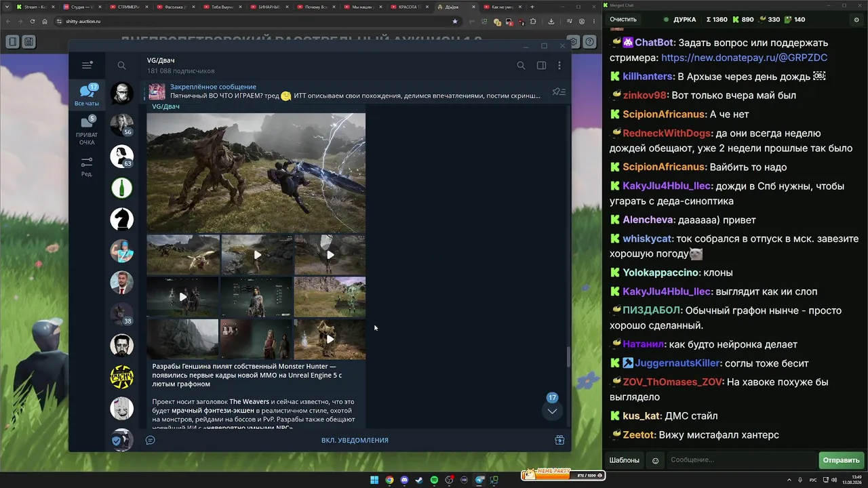Open the pinned messages list icon
The width and height of the screenshot is (868, 488).
tap(559, 91)
